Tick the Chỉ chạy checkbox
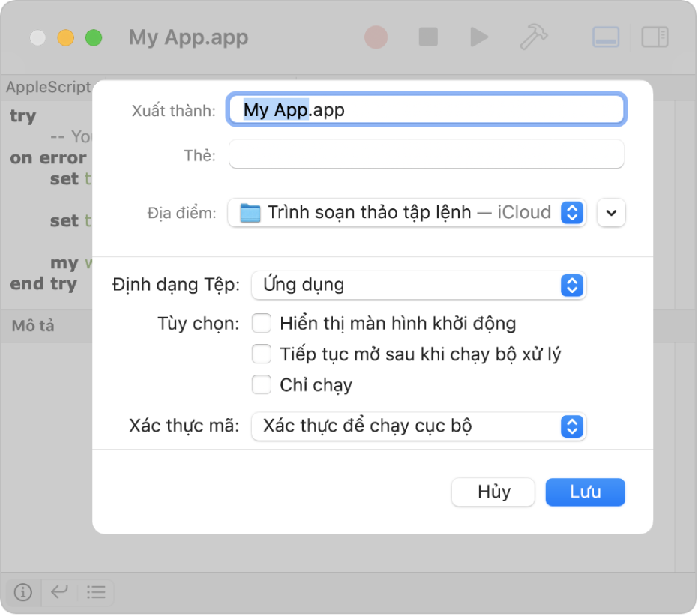 262,384
